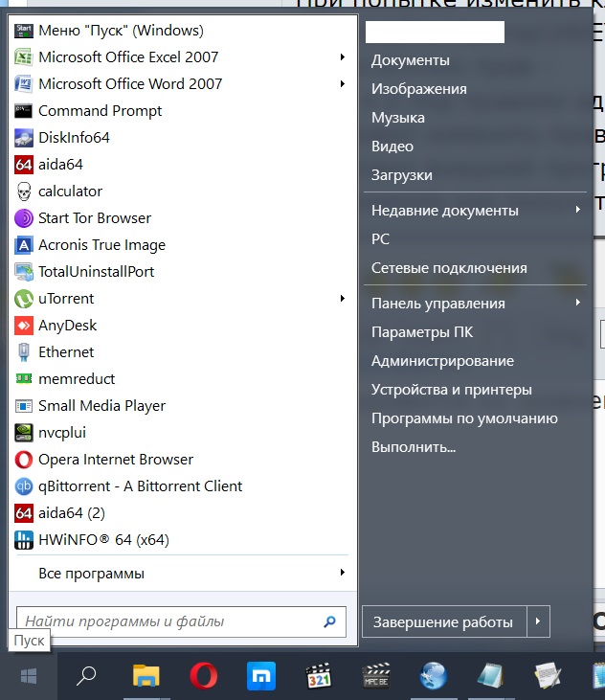Image resolution: width=605 pixels, height=700 pixels.
Task: Click the search magnifier in the search box
Action: (x=329, y=621)
